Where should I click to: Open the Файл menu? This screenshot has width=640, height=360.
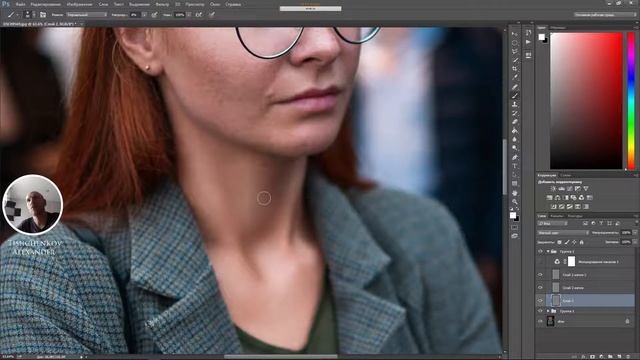click(x=20, y=4)
